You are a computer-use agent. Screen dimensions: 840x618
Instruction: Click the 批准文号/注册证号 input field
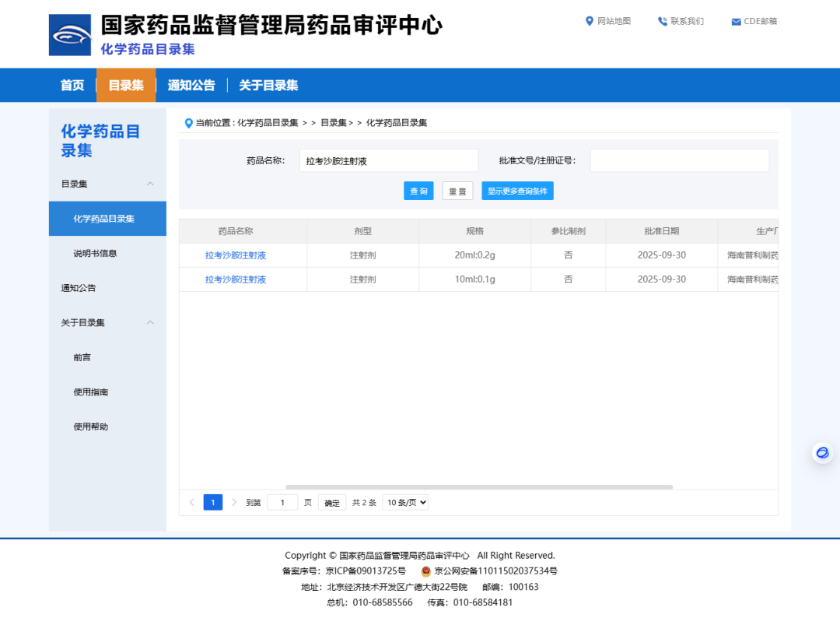(679, 160)
